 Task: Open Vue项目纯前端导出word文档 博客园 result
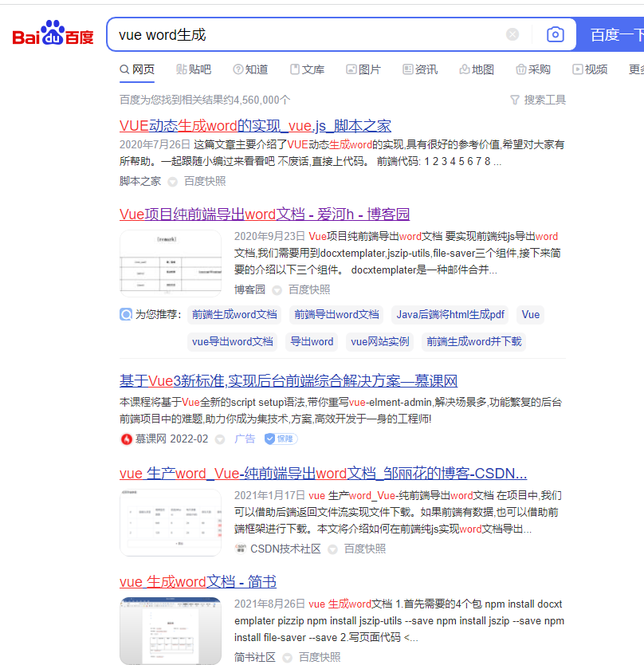pyautogui.click(x=265, y=214)
